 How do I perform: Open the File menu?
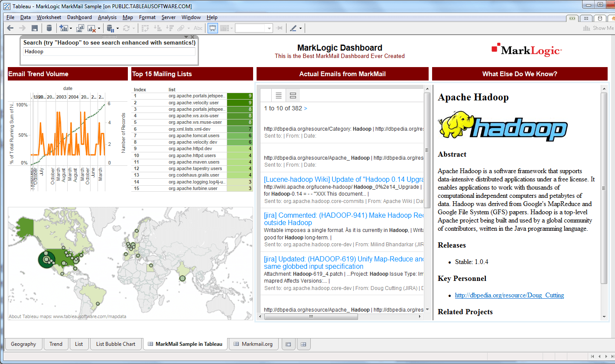[x=10, y=17]
